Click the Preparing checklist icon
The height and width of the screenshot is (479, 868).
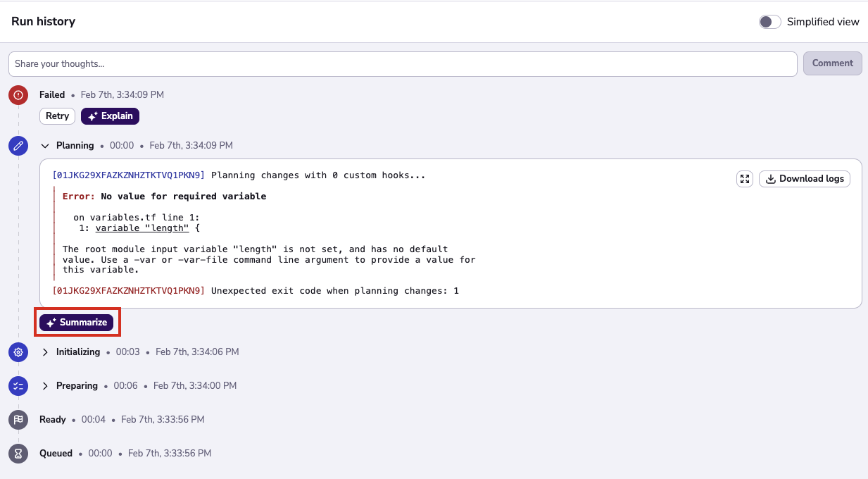18,385
